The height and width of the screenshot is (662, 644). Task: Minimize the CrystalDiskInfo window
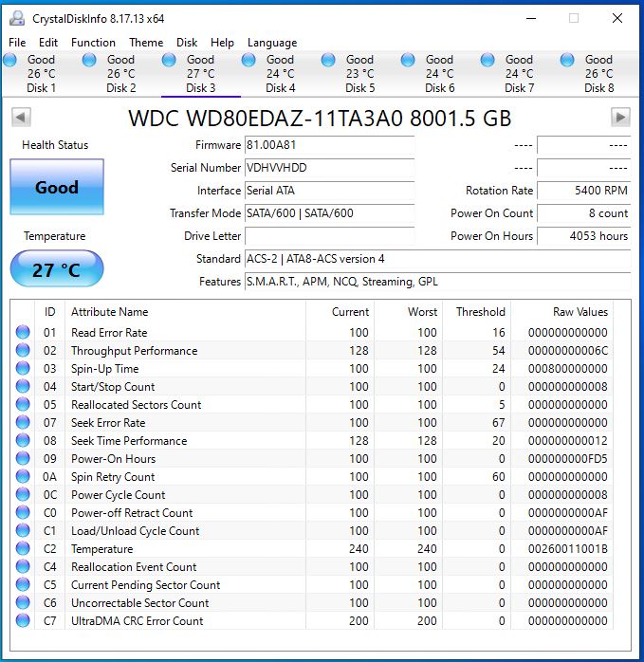[x=531, y=18]
